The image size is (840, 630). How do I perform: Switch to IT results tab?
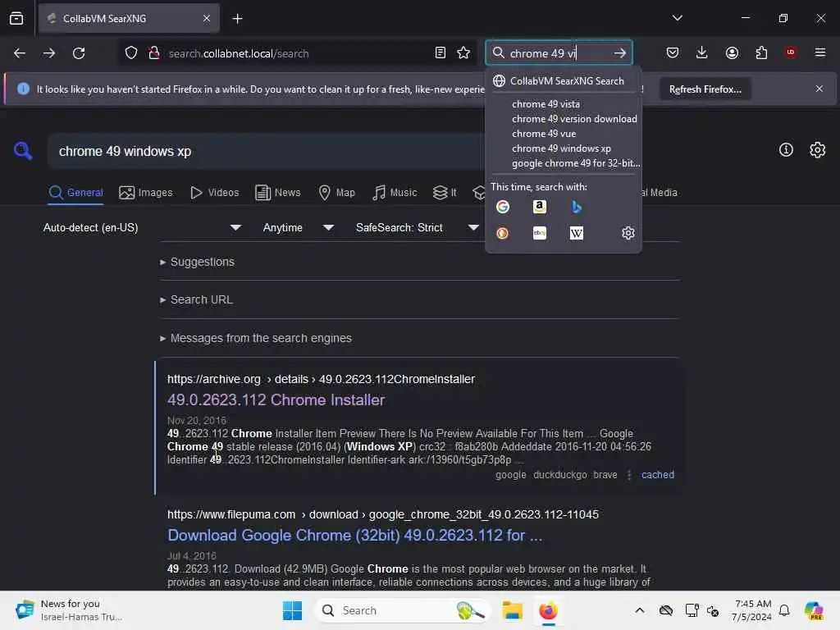[445, 193]
